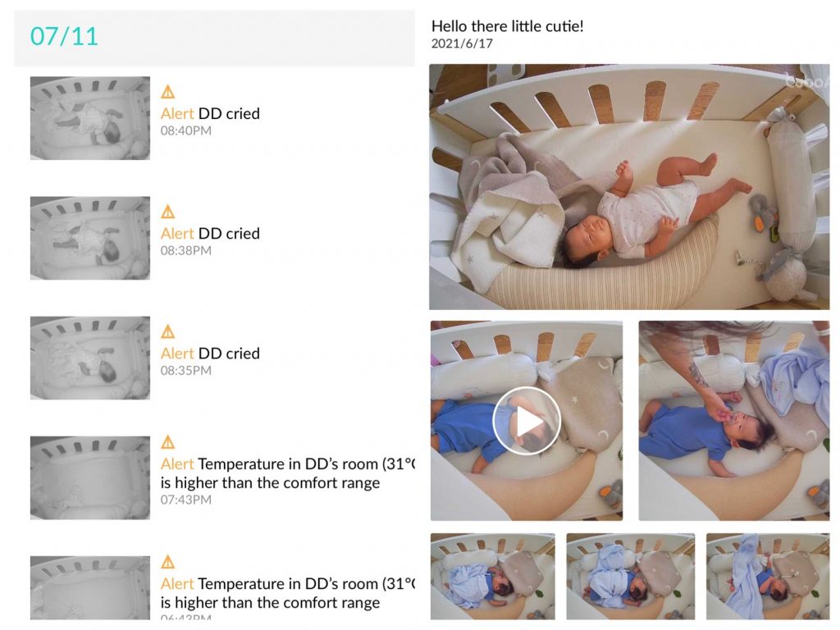
Task: Click the warning icon above the 08:38PM alert
Action: tap(168, 212)
